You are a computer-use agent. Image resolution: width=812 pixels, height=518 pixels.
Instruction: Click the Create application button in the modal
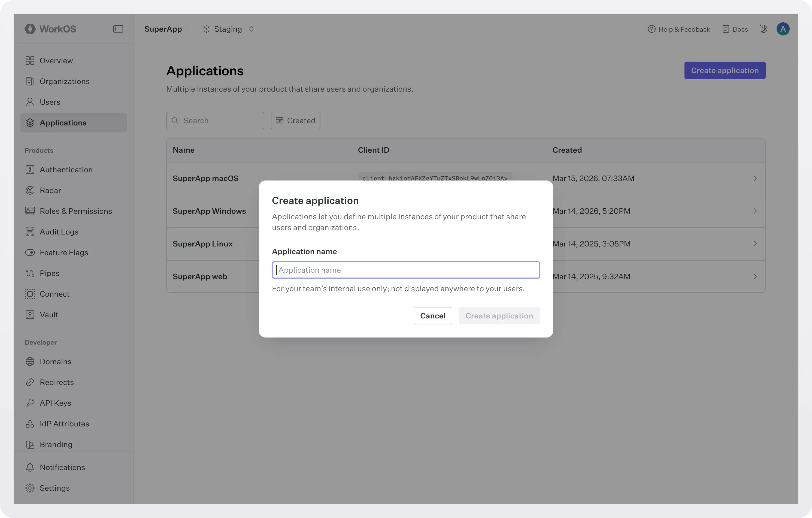[x=499, y=315]
